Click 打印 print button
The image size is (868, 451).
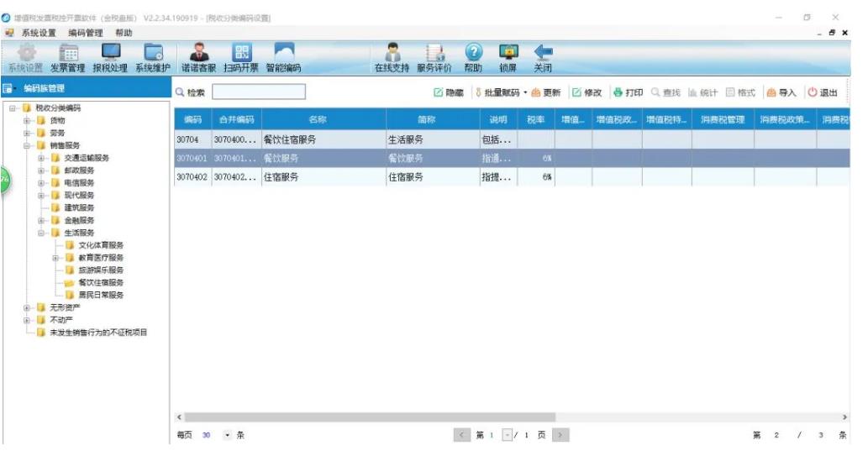click(629, 92)
